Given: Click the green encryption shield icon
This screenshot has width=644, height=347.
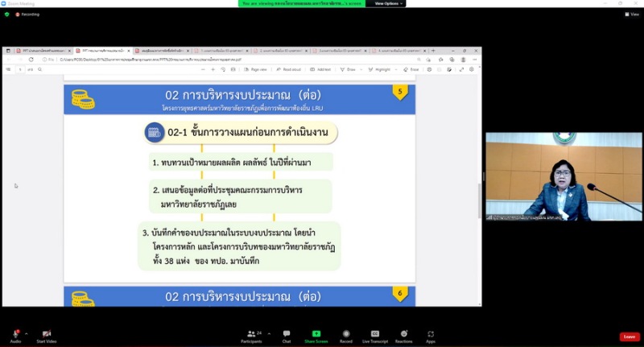Looking at the screenshot, I should [x=7, y=14].
